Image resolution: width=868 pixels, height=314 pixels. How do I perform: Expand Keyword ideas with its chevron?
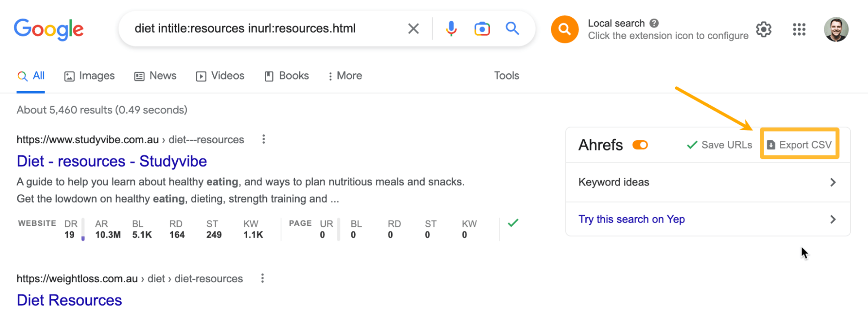click(833, 182)
